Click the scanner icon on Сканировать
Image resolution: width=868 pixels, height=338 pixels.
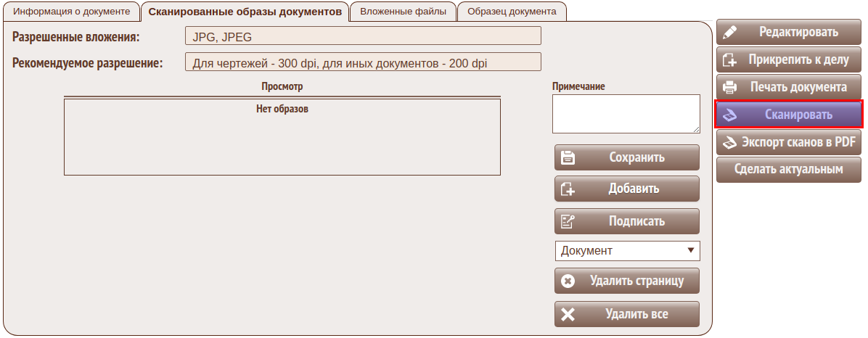tap(730, 115)
